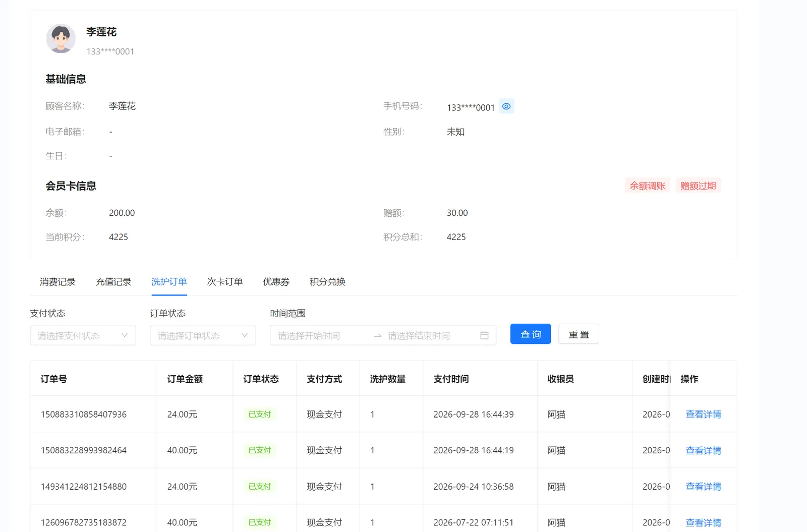The width and height of the screenshot is (807, 532).
Task: Click the 收银员 column header
Action: click(x=561, y=379)
